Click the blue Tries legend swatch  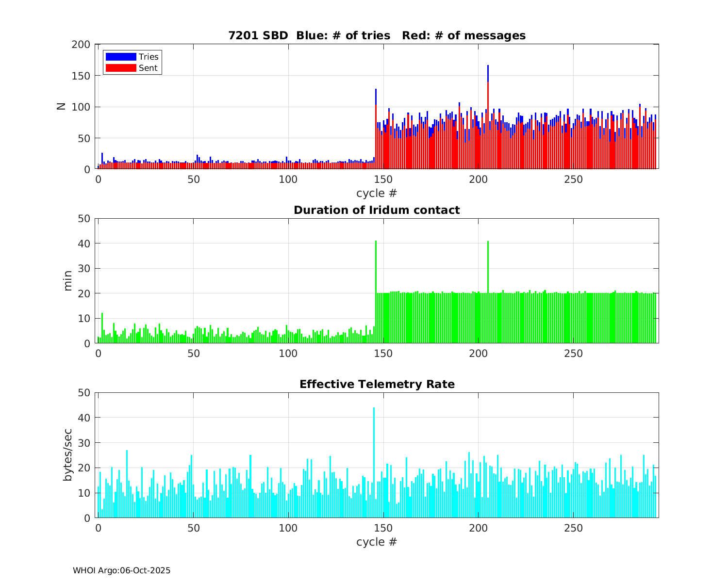coord(120,57)
